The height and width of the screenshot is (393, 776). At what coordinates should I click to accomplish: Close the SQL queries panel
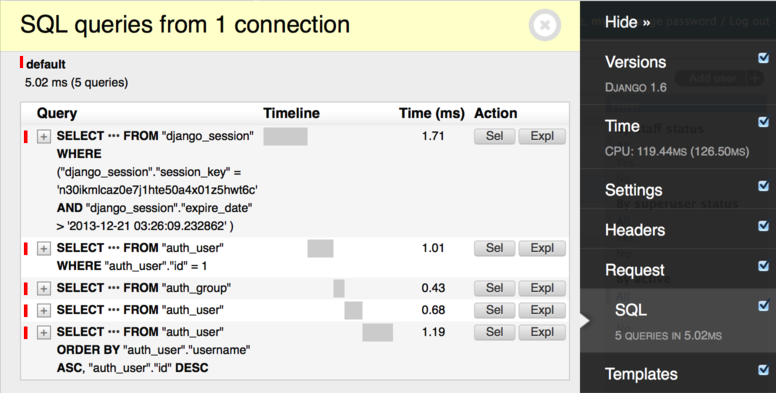(544, 25)
